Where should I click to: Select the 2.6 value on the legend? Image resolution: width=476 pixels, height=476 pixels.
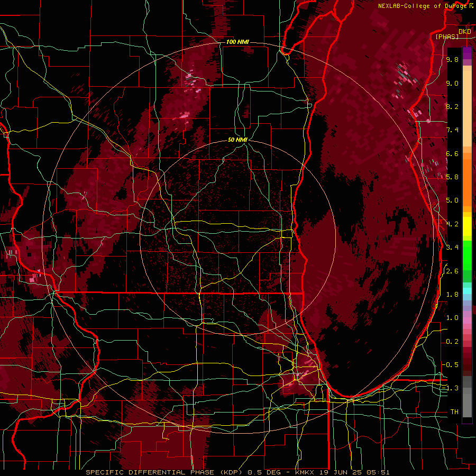[x=452, y=271]
